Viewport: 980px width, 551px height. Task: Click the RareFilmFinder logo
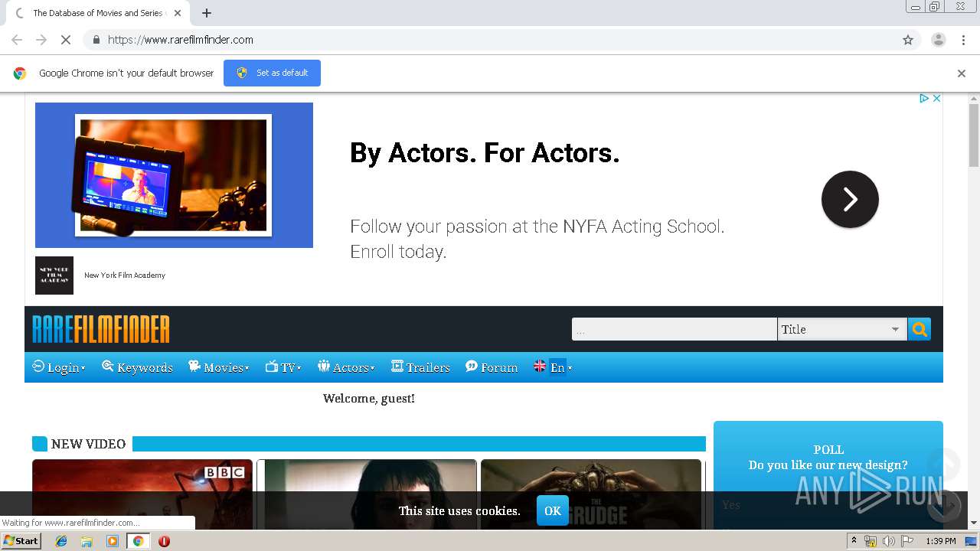coord(101,329)
